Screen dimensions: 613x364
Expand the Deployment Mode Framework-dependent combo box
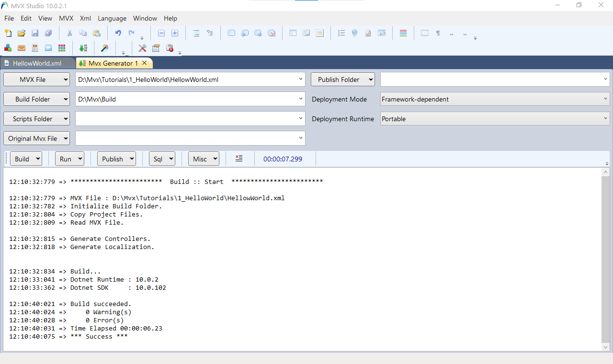[x=495, y=99]
